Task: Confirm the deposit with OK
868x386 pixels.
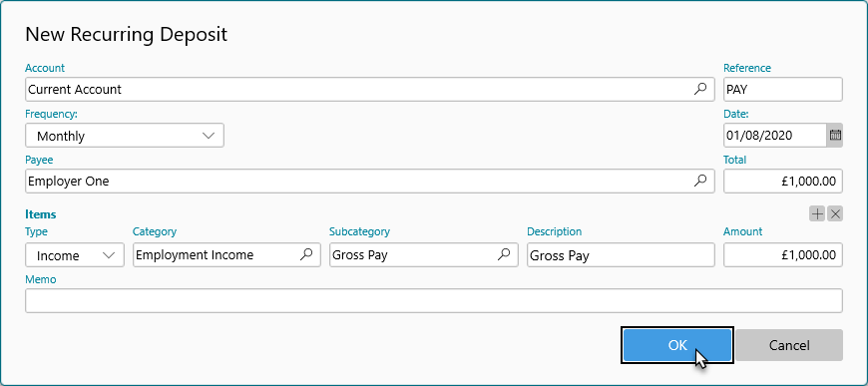Action: tap(677, 345)
